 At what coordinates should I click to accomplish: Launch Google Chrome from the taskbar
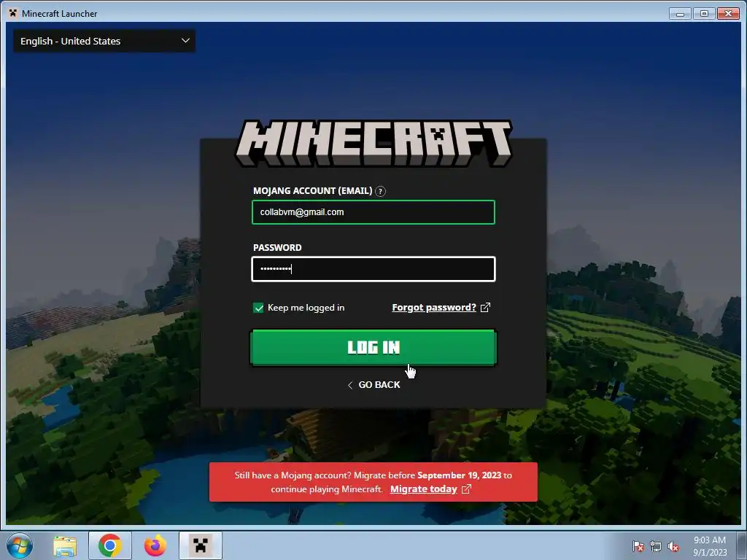[x=110, y=545]
